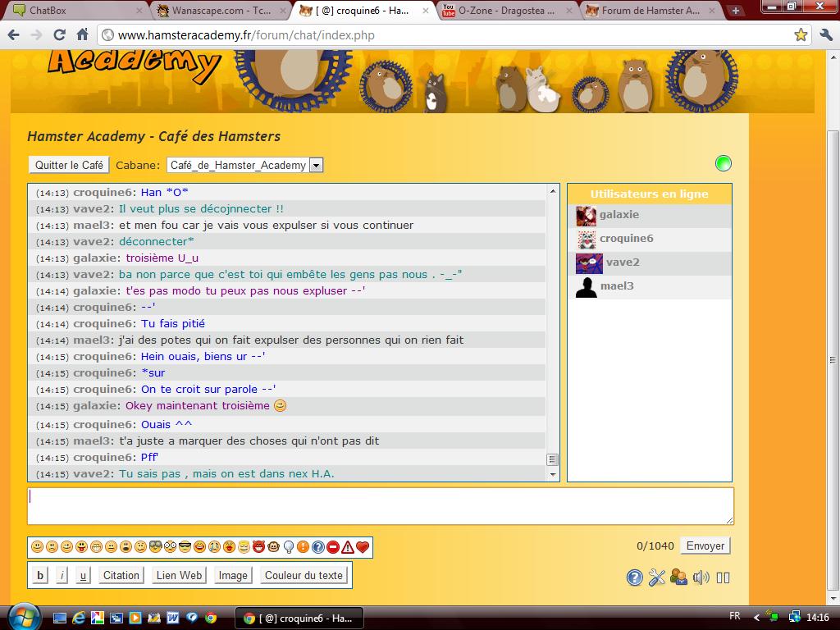Open chat help with blue question icon
840x630 pixels.
pyautogui.click(x=635, y=577)
